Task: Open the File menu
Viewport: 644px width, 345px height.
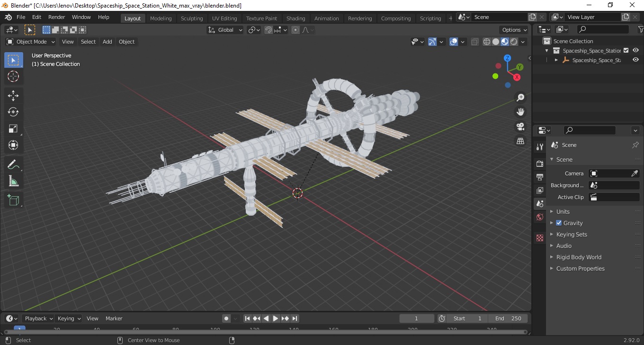Action: coord(21,17)
